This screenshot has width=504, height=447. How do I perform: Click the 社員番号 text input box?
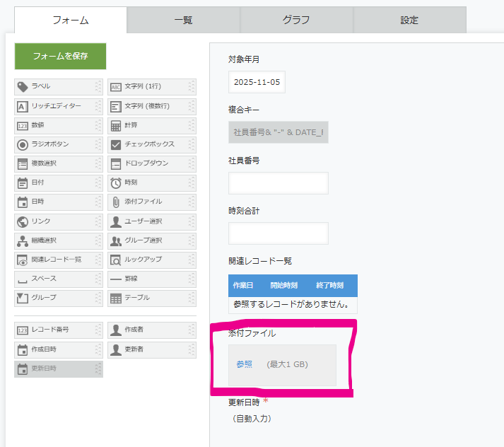(x=278, y=182)
